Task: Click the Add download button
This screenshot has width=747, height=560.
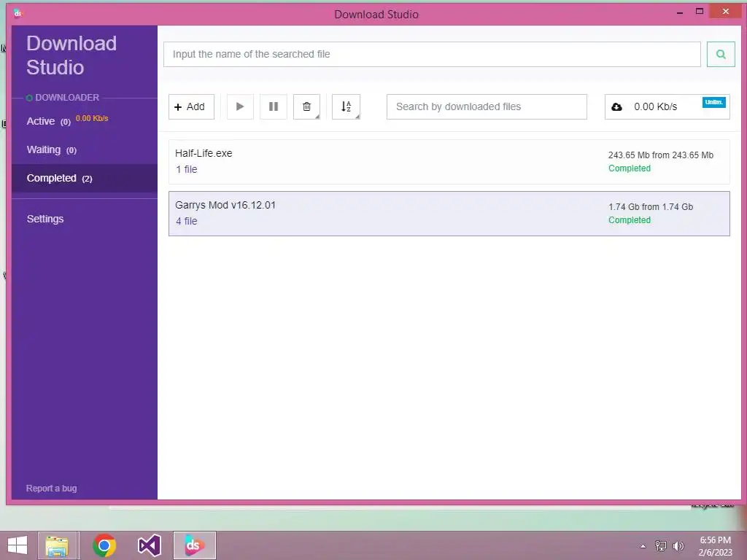Action: click(x=191, y=106)
